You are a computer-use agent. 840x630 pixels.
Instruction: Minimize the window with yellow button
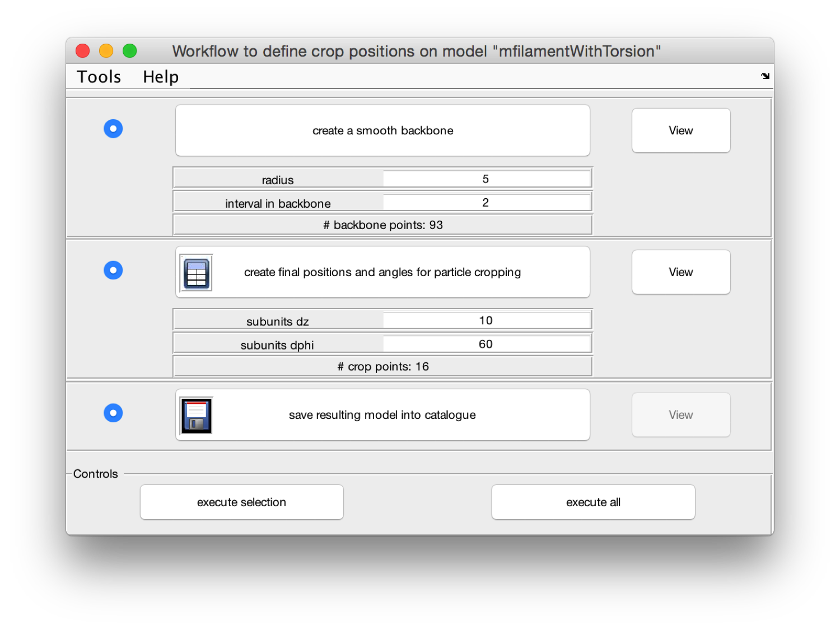[106, 51]
